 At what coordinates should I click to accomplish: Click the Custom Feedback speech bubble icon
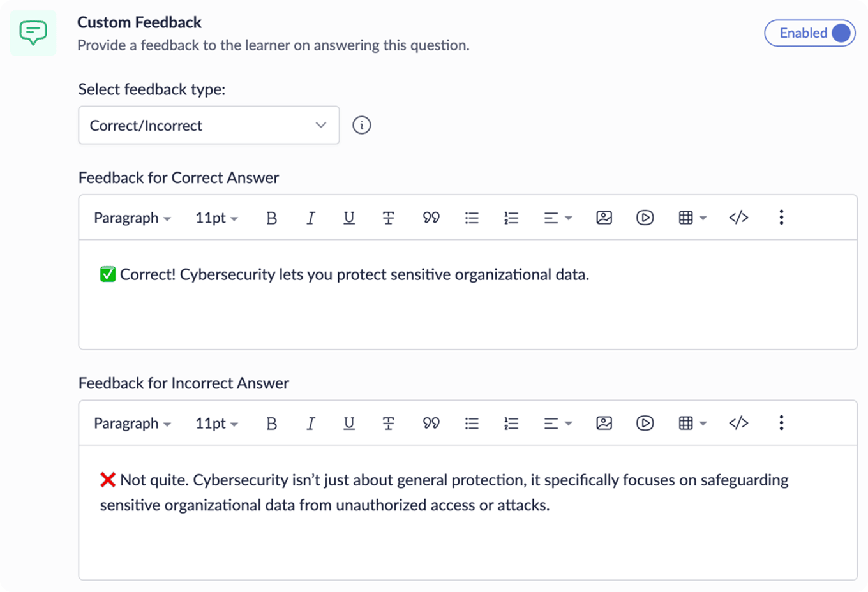(x=33, y=33)
